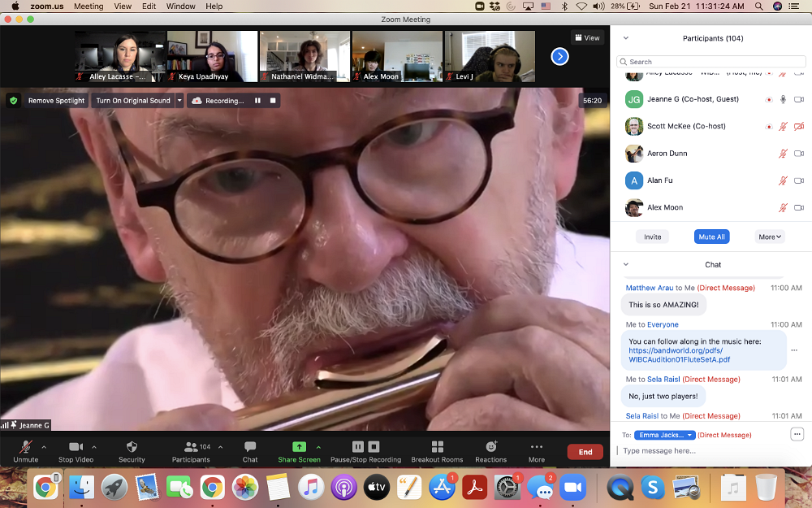
Task: Click Scott McKee video-off camera icon
Action: click(x=798, y=126)
